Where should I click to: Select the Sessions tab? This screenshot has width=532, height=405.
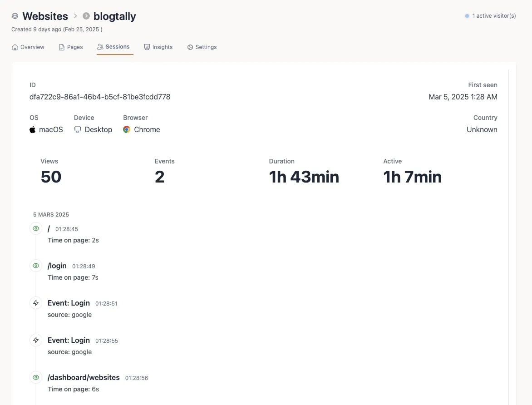click(x=113, y=47)
